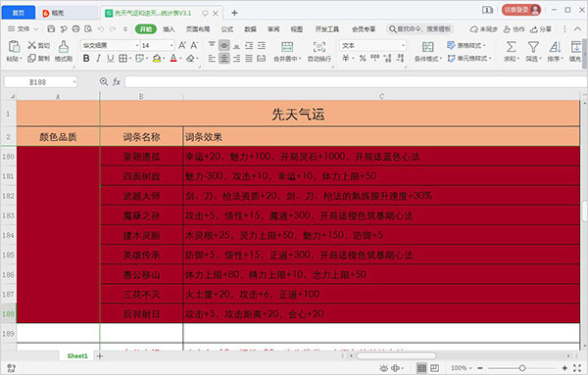
Task: Click the cell borders icon
Action: tap(122, 58)
